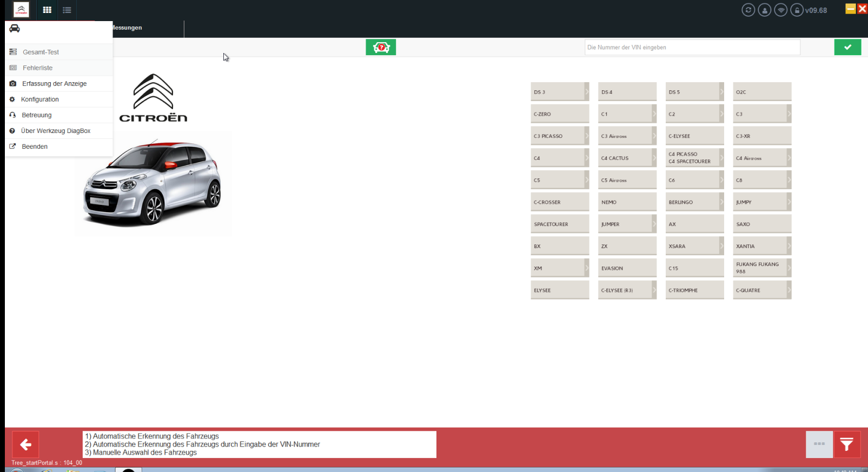
Task: Expand the DS 3 model arrow
Action: click(x=587, y=92)
